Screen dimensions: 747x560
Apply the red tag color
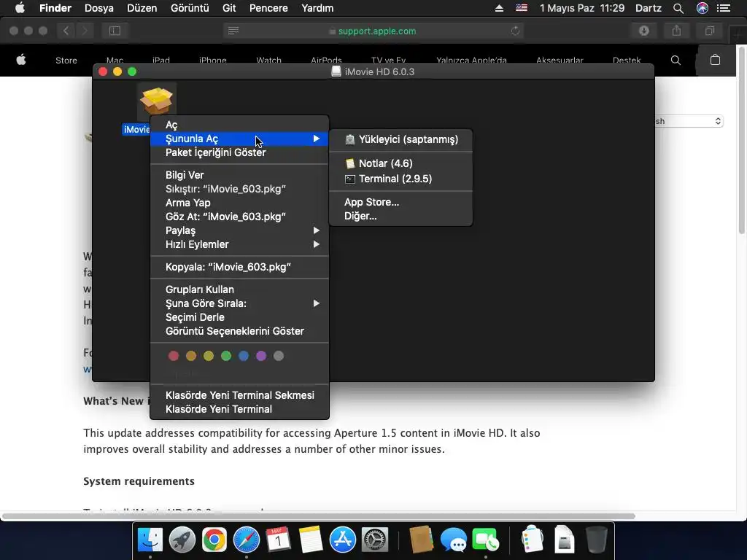click(174, 356)
